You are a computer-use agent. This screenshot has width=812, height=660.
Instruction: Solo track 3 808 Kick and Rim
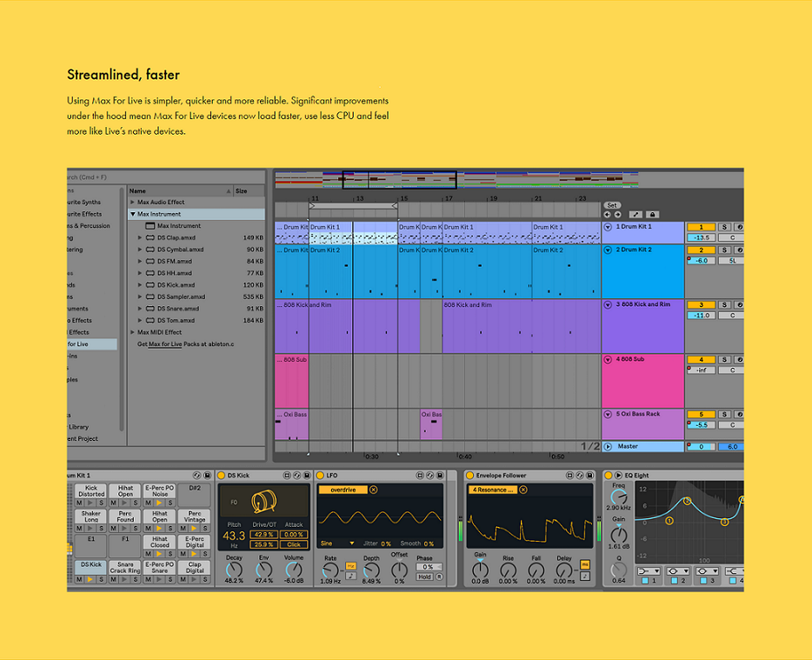pyautogui.click(x=724, y=304)
